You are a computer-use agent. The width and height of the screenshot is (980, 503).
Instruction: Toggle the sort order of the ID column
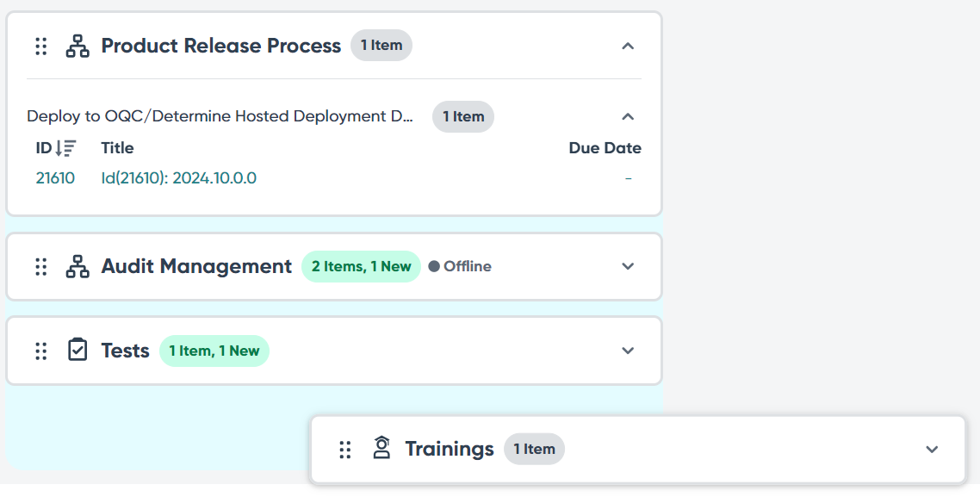click(x=67, y=147)
